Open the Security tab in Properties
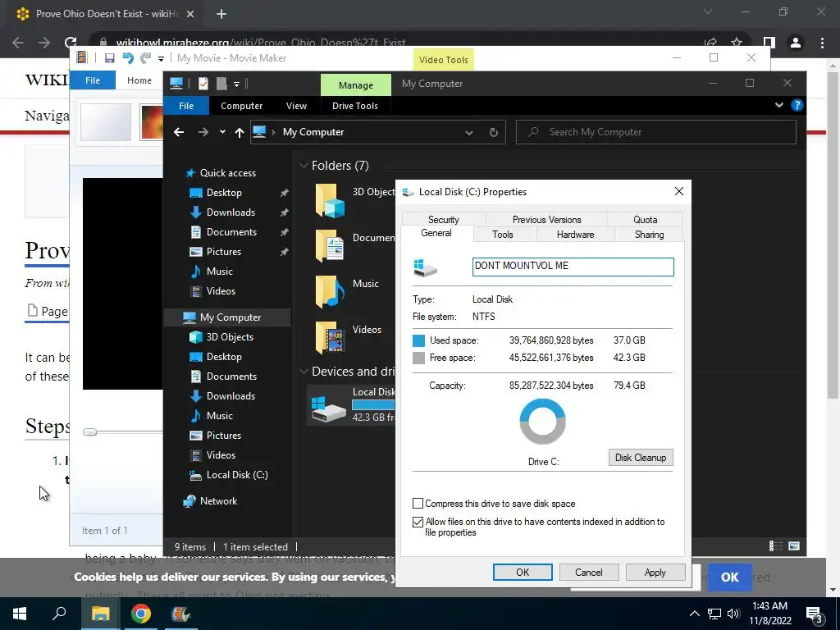The width and height of the screenshot is (840, 630). [x=444, y=220]
